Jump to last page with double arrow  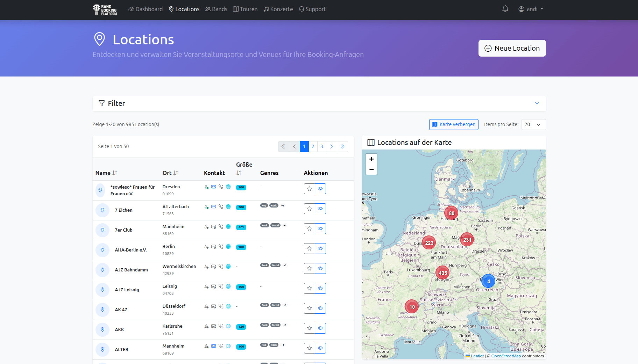(x=342, y=147)
